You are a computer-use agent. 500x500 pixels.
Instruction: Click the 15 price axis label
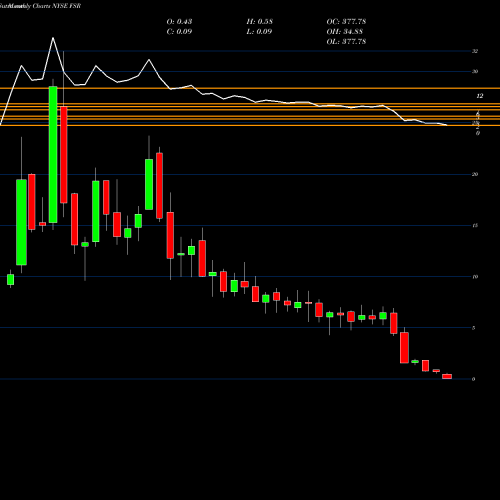[x=475, y=226]
